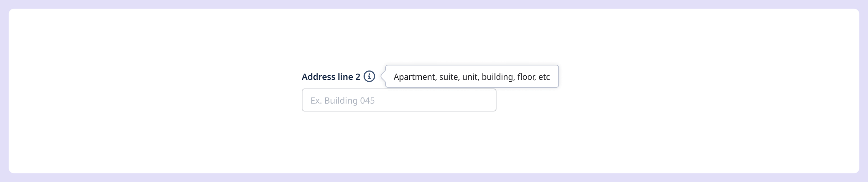Focus the Address line 2 input field
Viewport: 868px width, 182px height.
point(399,100)
